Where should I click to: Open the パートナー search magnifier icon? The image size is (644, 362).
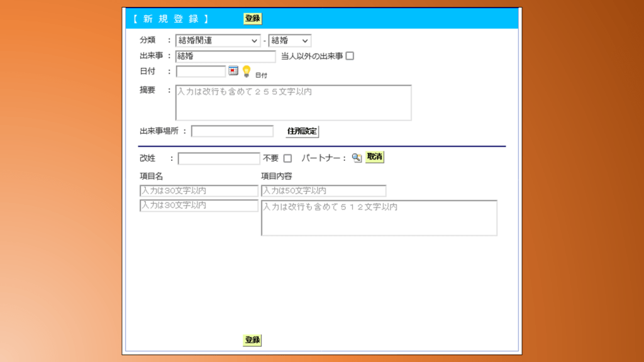click(357, 158)
